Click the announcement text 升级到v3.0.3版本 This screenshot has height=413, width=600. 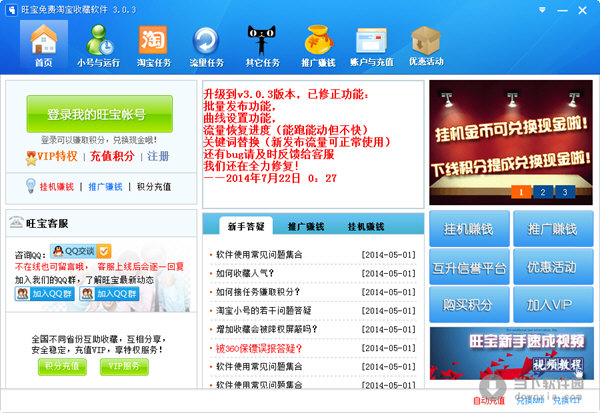(x=285, y=94)
